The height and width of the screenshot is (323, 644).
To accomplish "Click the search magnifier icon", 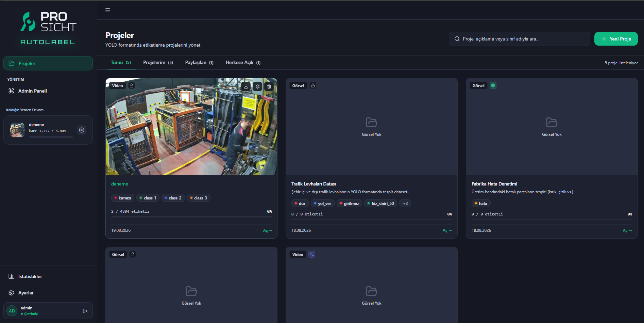I will [457, 39].
